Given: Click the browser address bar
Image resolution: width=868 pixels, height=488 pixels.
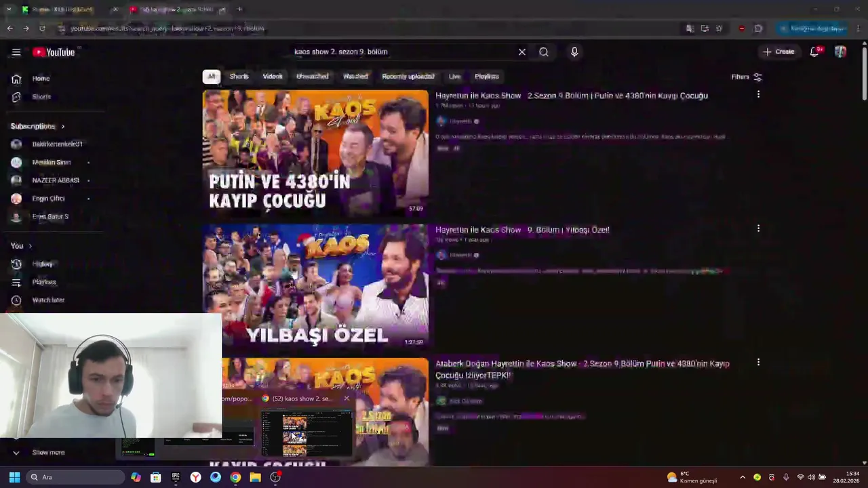Looking at the screenshot, I should (x=366, y=28).
